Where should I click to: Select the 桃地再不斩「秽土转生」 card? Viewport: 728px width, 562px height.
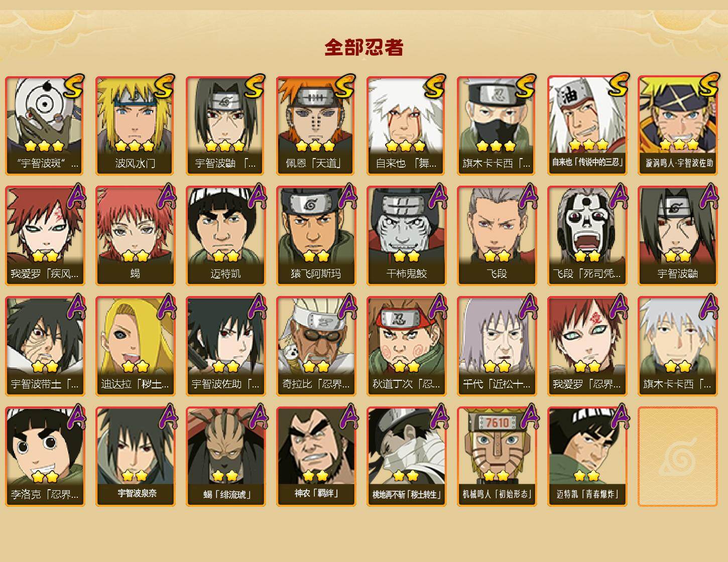406,457
